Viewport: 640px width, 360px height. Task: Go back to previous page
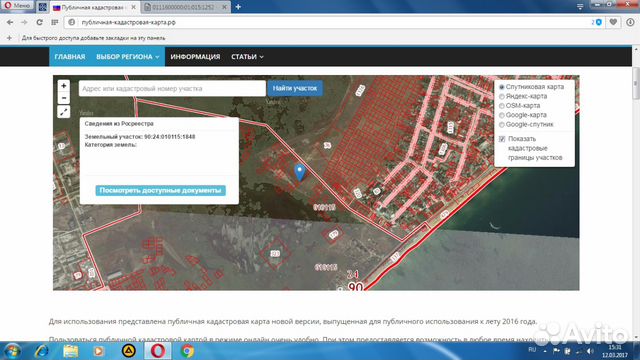coord(10,22)
